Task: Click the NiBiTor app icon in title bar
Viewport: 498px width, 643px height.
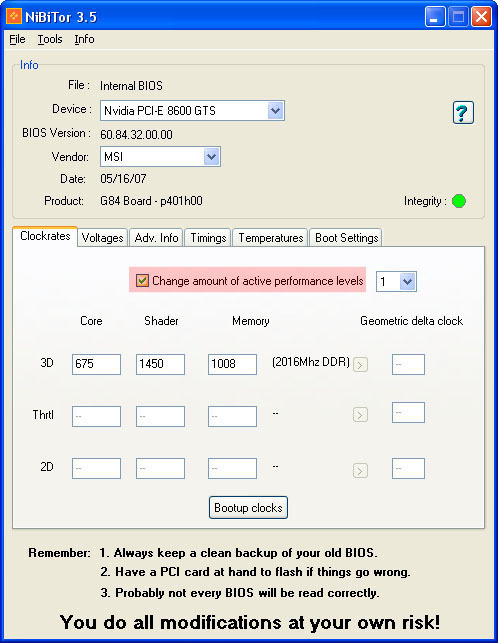Action: coord(14,16)
